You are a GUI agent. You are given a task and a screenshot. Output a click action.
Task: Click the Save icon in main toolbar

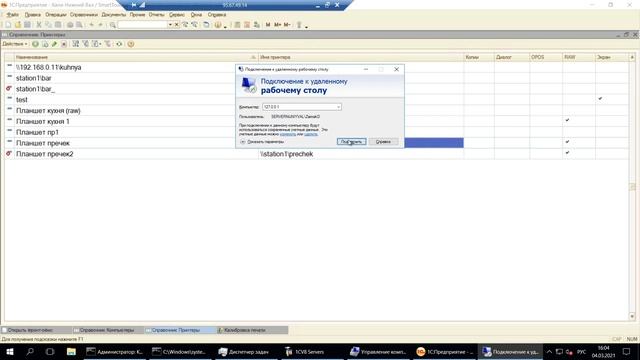(27, 25)
